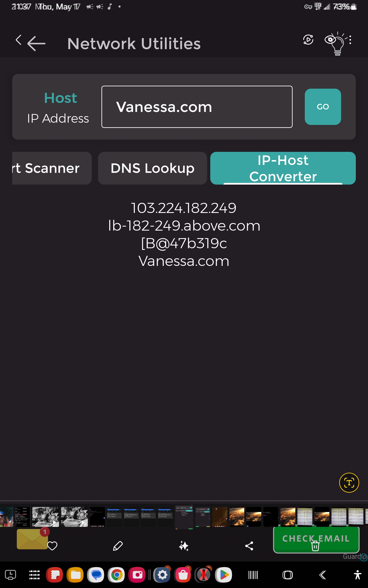
Task: Click the Vanessa.com host input field
Action: (x=197, y=107)
